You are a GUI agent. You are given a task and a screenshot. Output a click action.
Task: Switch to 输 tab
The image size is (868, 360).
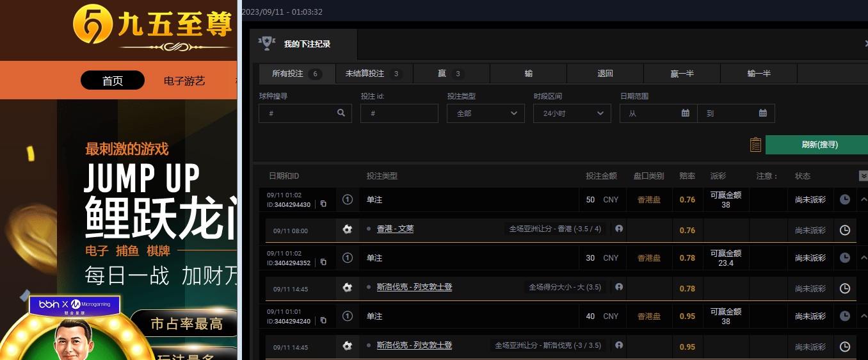529,74
